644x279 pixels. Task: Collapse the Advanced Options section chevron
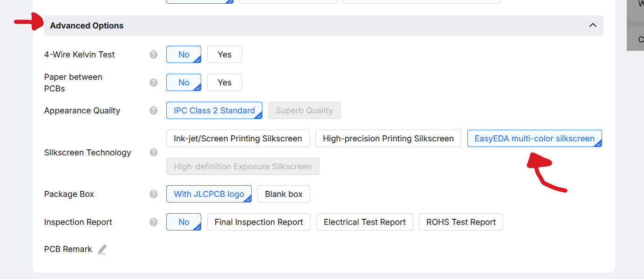(x=593, y=25)
